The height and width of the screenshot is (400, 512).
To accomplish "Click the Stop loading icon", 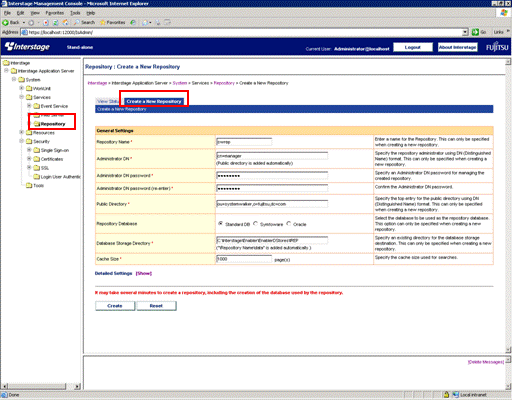I will pyautogui.click(x=46, y=23).
